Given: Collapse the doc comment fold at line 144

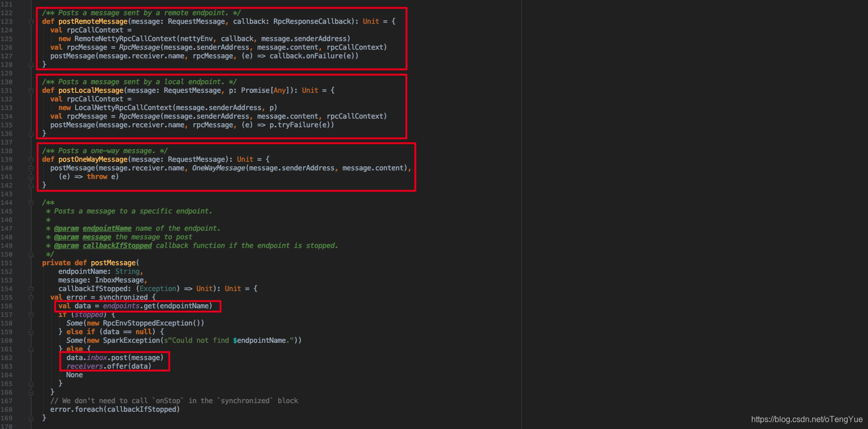Looking at the screenshot, I should pos(31,203).
